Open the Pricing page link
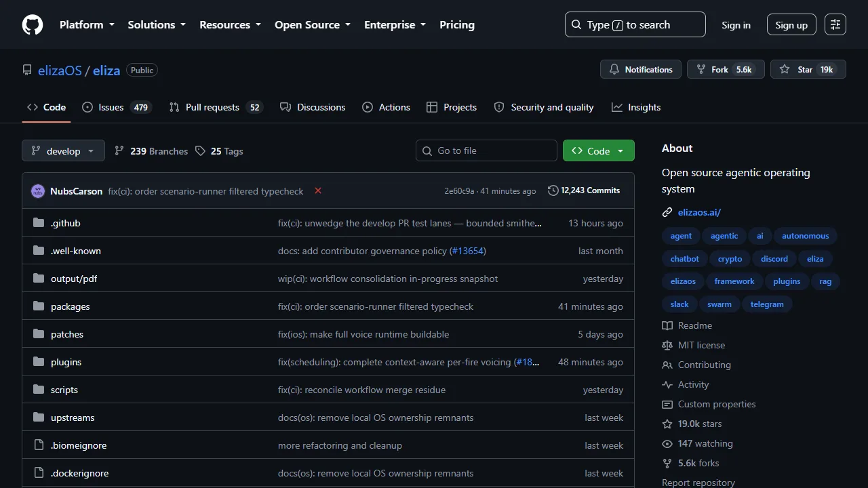 click(x=457, y=24)
